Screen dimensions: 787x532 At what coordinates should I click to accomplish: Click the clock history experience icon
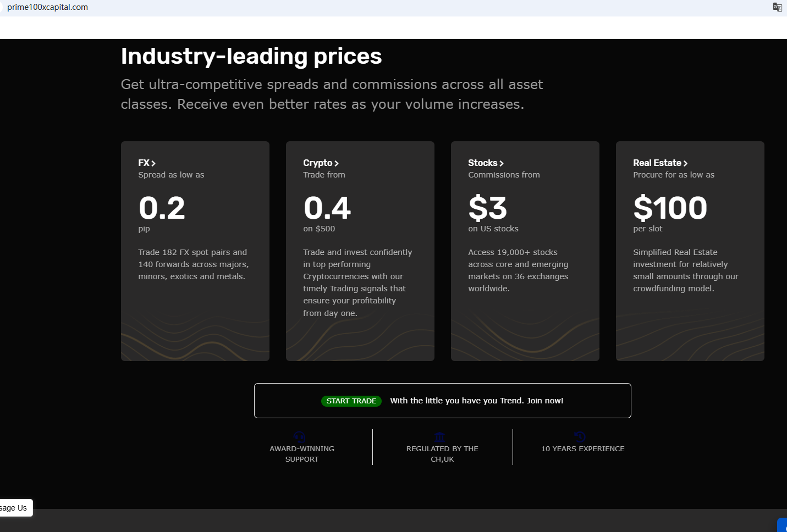[580, 437]
